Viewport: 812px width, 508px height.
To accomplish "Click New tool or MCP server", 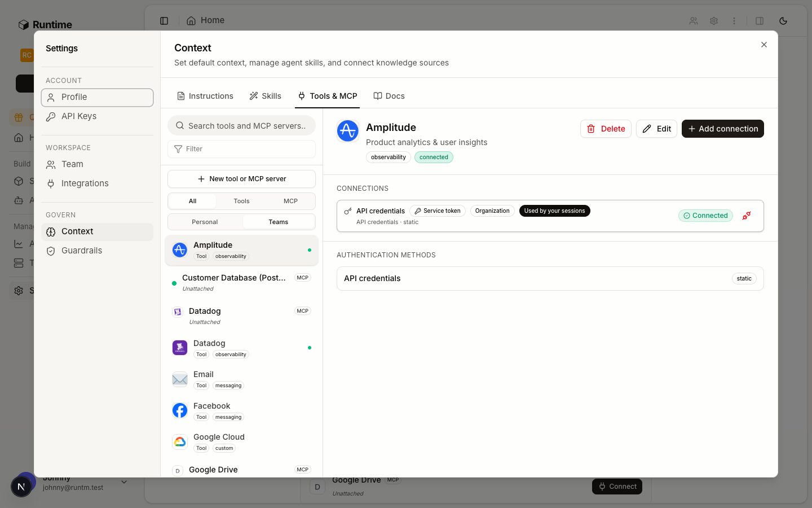I will (241, 179).
